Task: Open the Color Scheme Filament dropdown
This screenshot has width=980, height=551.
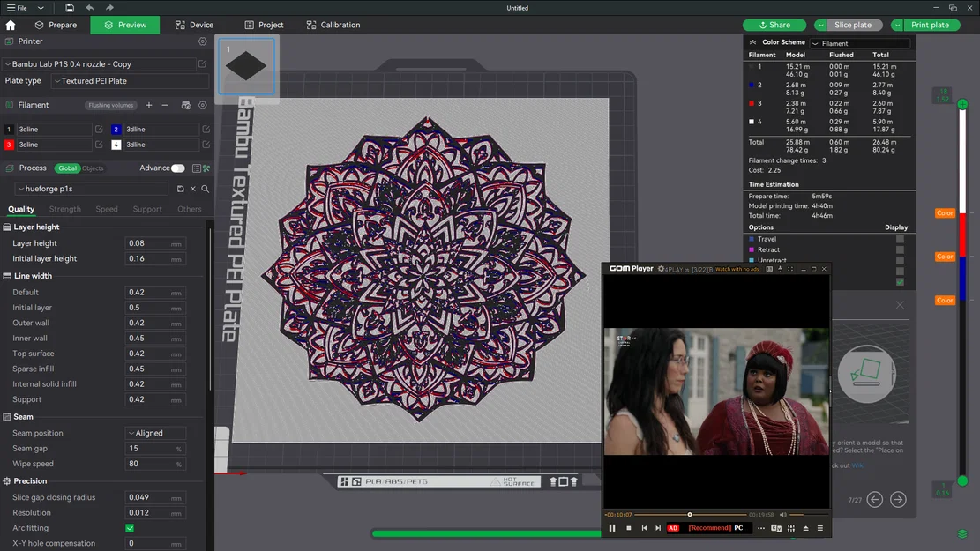Action: [x=860, y=41]
